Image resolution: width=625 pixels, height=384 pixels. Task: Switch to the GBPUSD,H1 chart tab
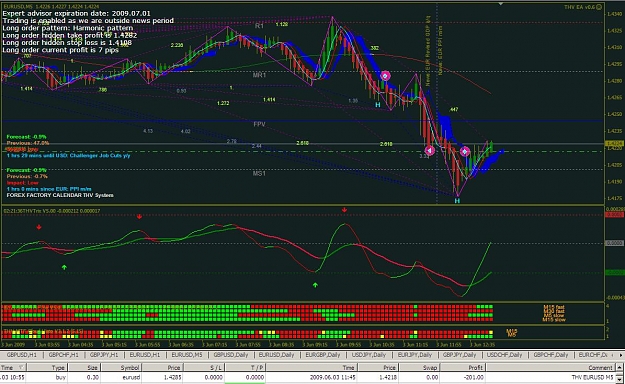click(22, 354)
